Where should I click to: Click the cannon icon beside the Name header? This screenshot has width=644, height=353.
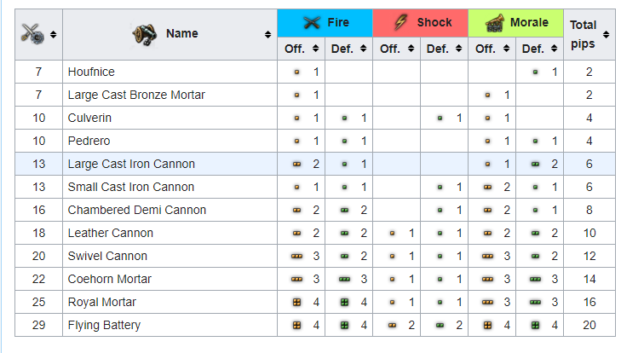pos(144,33)
